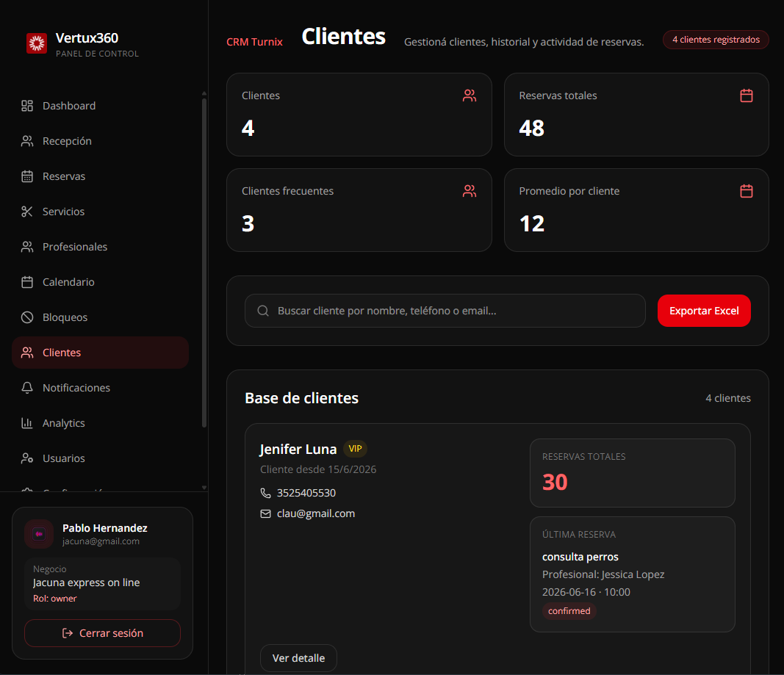The width and height of the screenshot is (784, 675).
Task: Open Notificaciones in sidebar
Action: point(100,388)
